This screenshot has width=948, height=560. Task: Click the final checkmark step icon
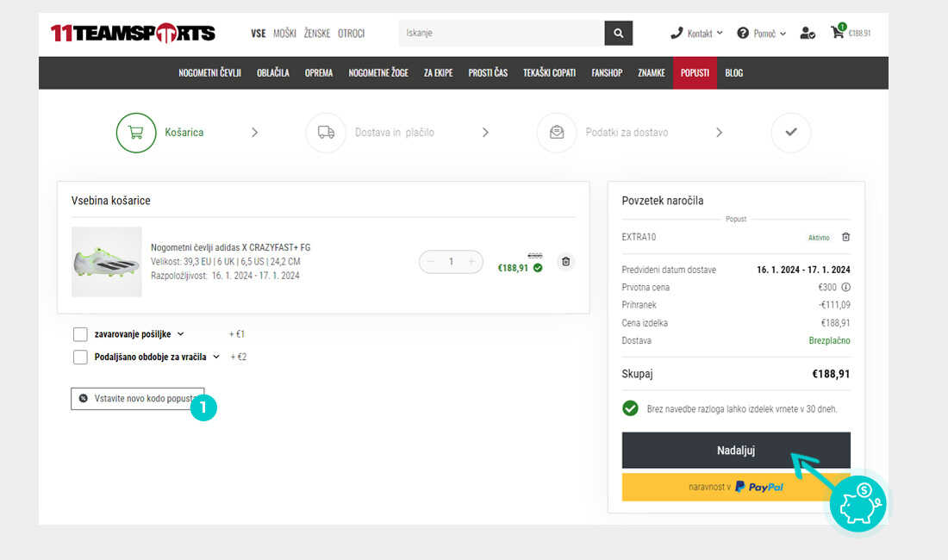791,133
